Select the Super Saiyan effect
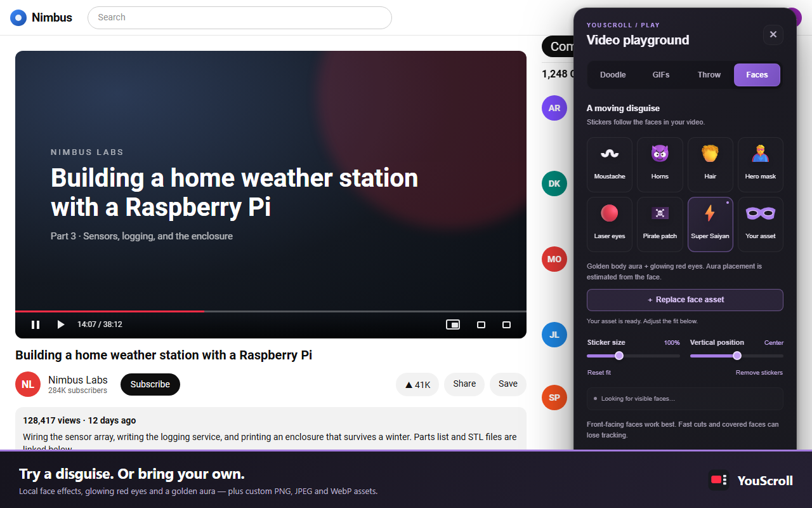 click(x=710, y=224)
